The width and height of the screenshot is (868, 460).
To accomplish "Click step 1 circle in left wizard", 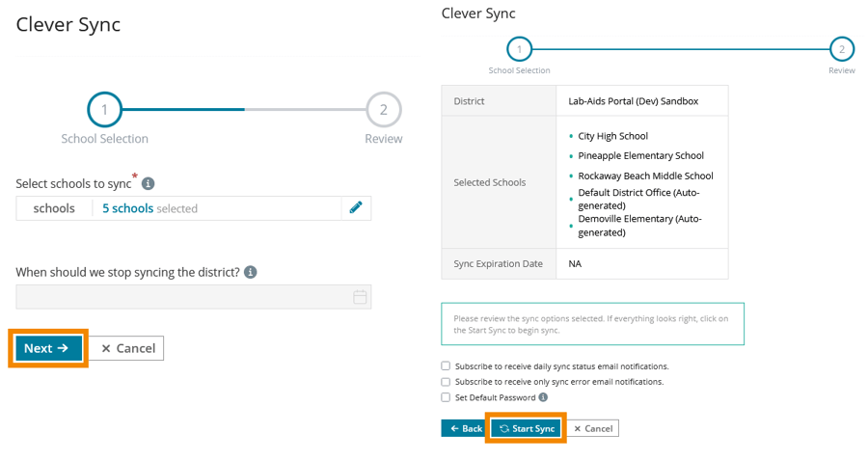I will click(104, 110).
